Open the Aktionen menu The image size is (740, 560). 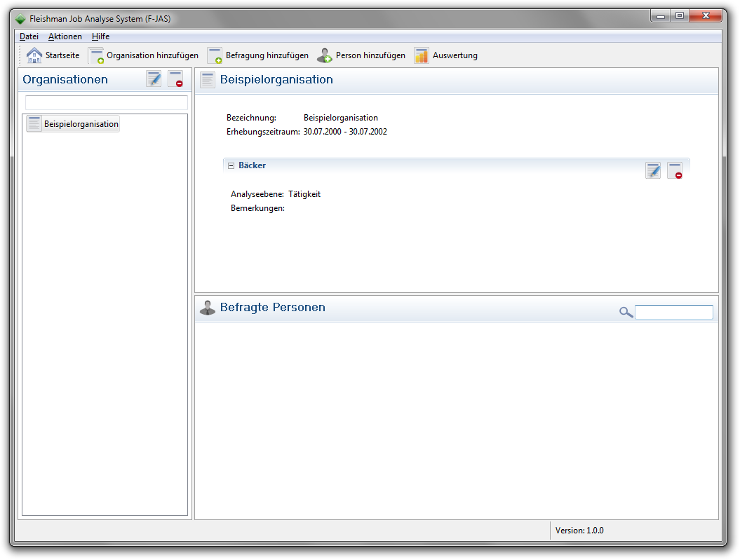65,36
